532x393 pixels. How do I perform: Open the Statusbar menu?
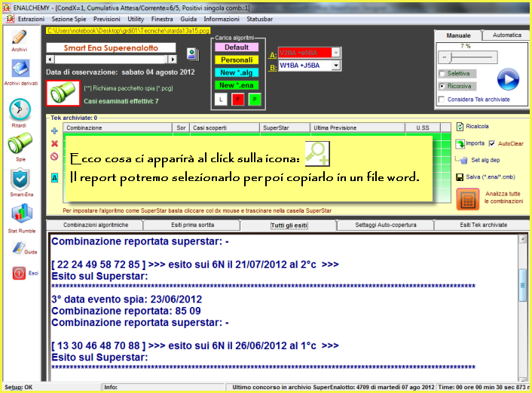point(259,19)
